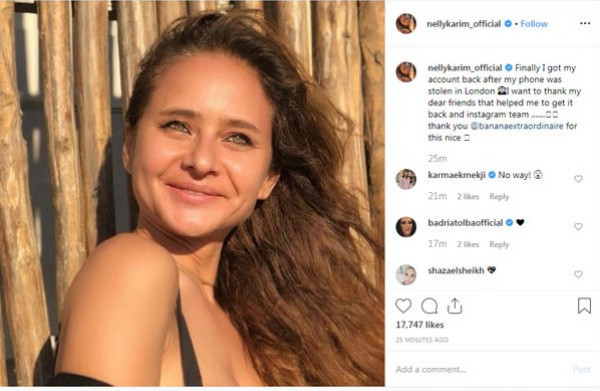View the 17,747 likes list
This screenshot has height=391, width=600.
(420, 325)
